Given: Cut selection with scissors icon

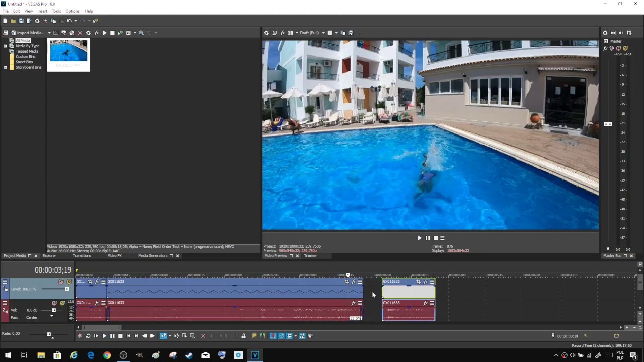Looking at the screenshot, I should coord(45,21).
